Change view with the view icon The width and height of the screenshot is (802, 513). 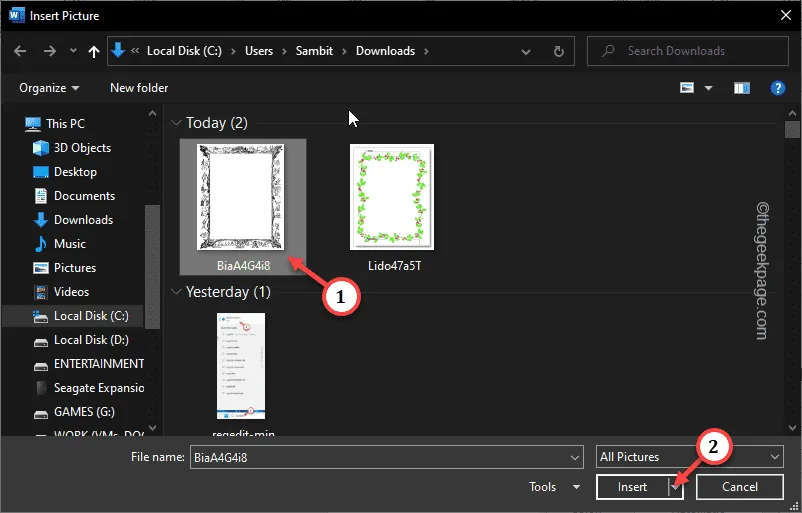tap(687, 88)
